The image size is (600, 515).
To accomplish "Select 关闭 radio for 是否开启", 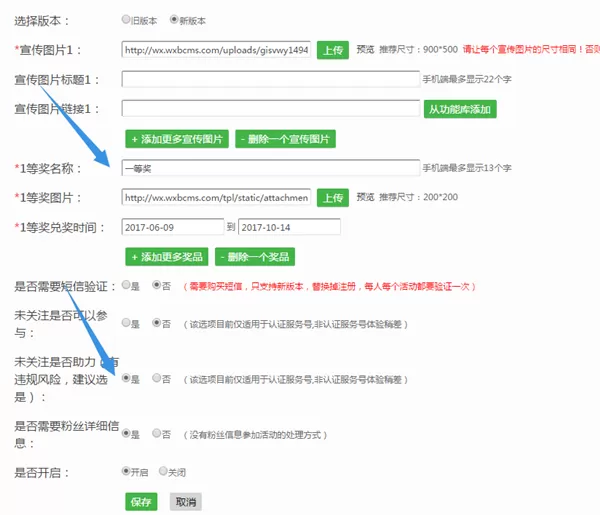I will [163, 471].
